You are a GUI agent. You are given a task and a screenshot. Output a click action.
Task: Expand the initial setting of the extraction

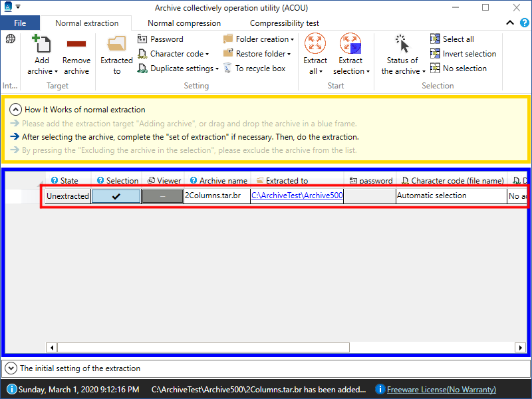click(11, 368)
